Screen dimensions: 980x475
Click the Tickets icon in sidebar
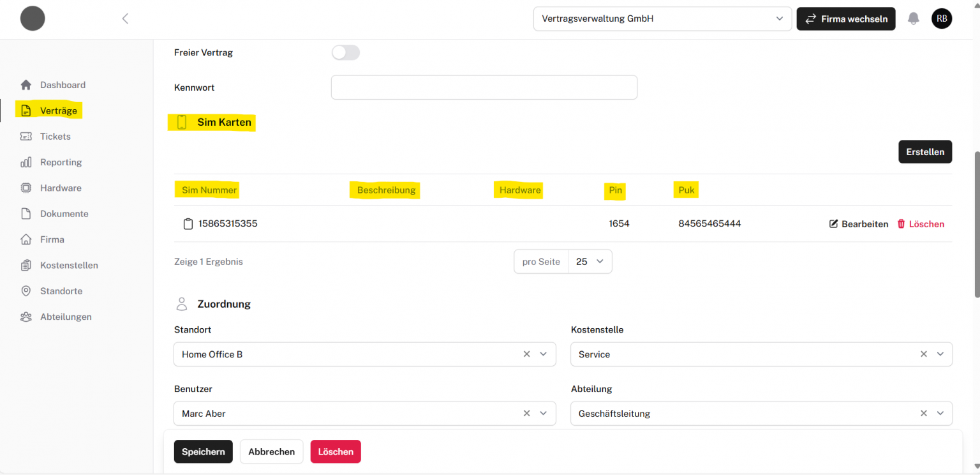point(26,137)
